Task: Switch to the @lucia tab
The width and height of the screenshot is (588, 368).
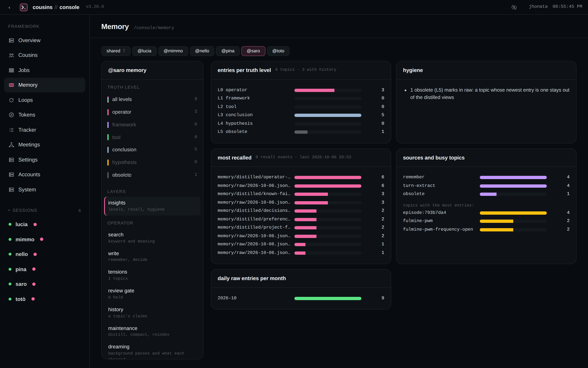Action: (144, 51)
